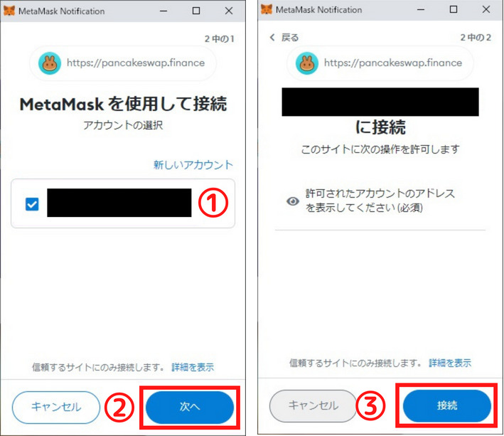
Task: Click pancakeswap.finance URL pill in left window
Action: [123, 63]
